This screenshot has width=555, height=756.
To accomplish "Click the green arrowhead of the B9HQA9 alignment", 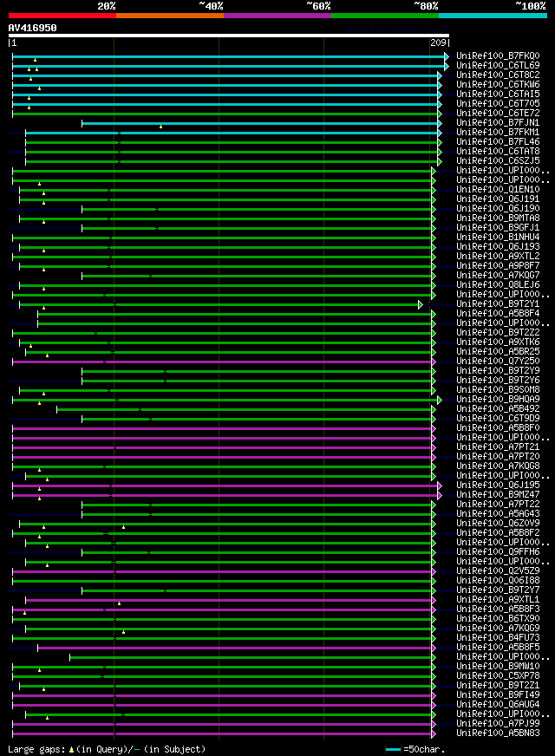I will click(x=440, y=400).
